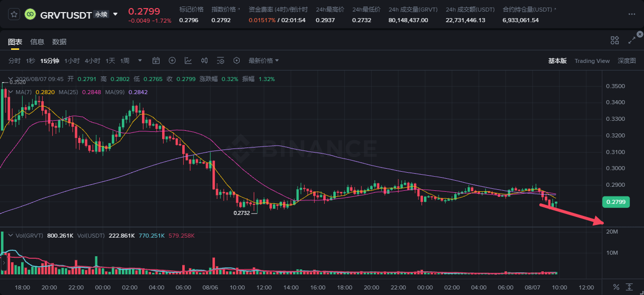Switch chart to 深度图 view

627,61
